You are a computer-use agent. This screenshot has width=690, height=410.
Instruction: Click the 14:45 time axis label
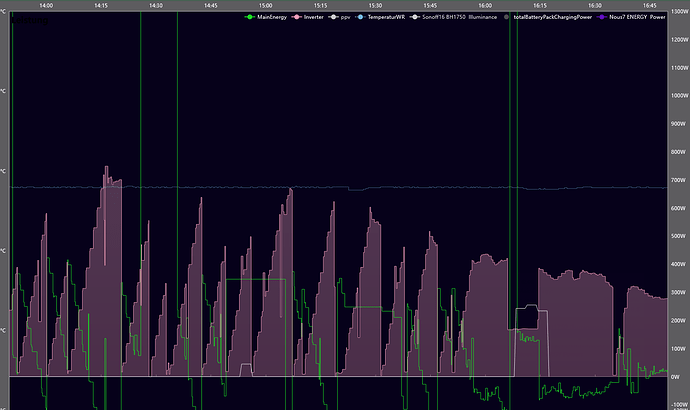211,6
